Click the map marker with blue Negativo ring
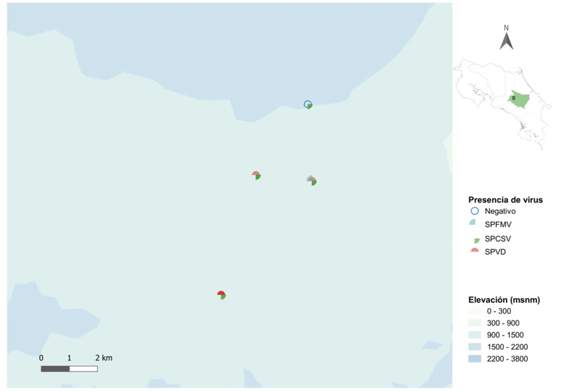This screenshot has width=561, height=392. (308, 104)
